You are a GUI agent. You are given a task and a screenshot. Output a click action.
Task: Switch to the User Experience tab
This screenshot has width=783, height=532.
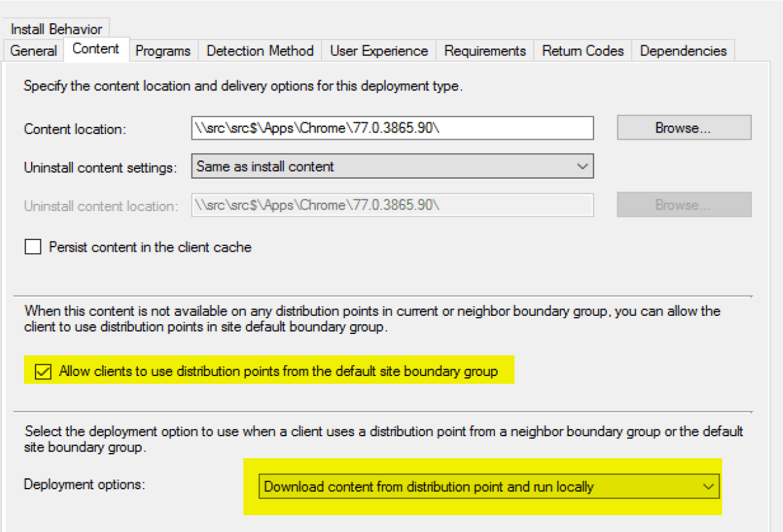tap(379, 50)
